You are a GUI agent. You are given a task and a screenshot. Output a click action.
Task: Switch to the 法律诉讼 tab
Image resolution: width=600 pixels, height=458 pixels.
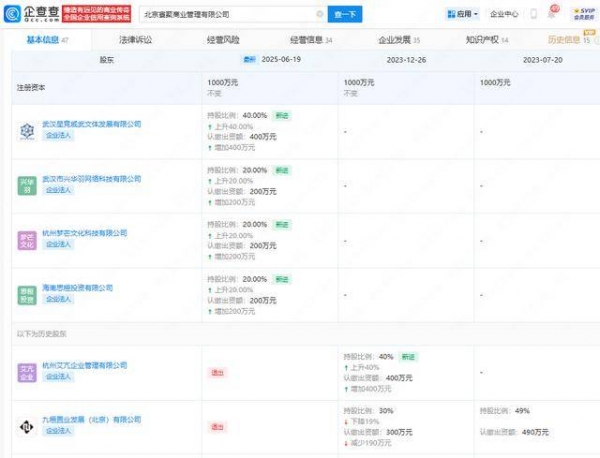click(136, 40)
